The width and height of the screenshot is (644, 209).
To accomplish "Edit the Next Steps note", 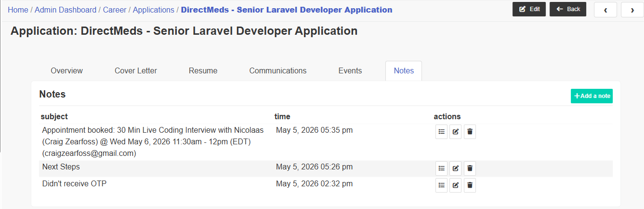I will (456, 168).
